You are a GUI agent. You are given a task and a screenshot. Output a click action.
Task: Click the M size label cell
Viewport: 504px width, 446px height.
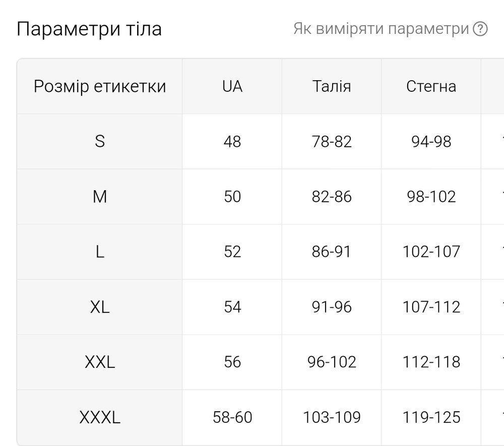point(100,196)
